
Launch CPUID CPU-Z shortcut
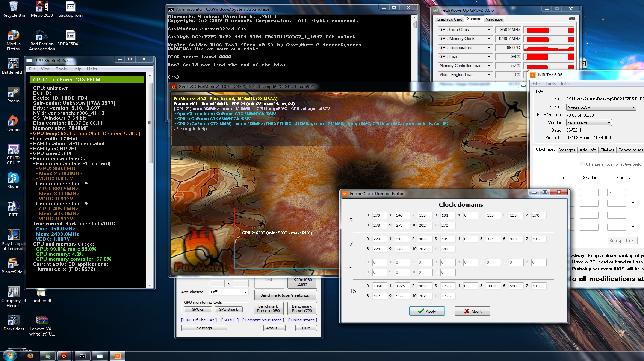coord(13,154)
